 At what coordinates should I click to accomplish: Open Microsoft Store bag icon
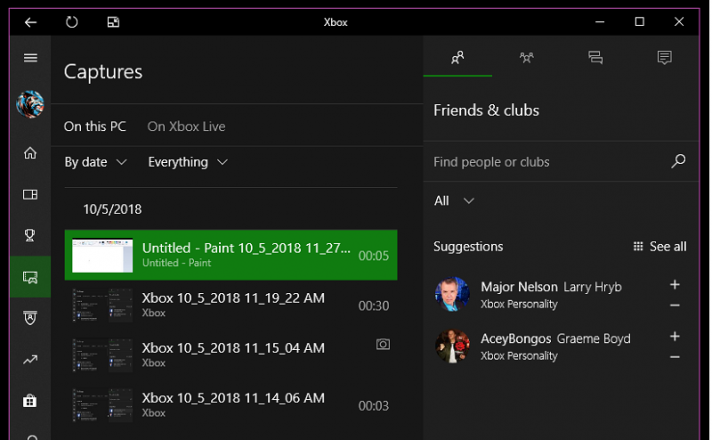[x=30, y=400]
